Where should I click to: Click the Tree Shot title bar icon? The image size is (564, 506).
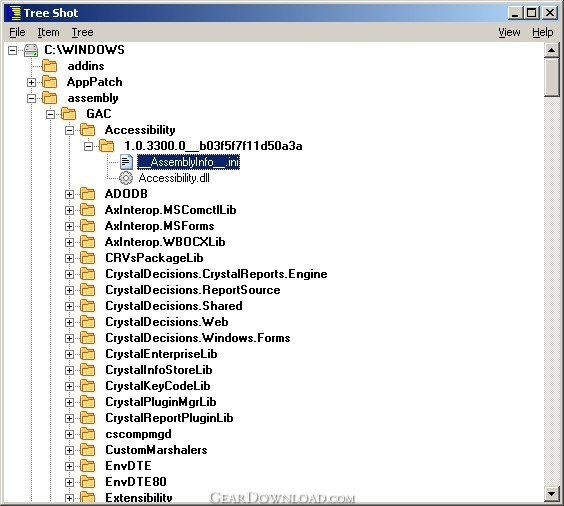(15, 13)
